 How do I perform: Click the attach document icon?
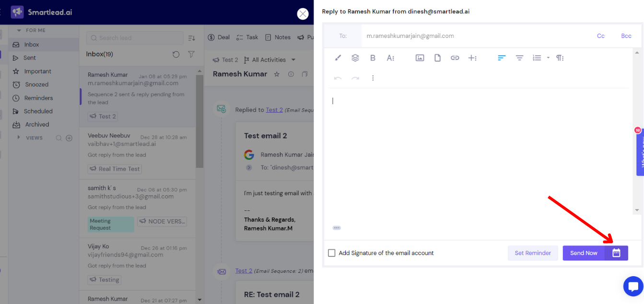(x=437, y=58)
